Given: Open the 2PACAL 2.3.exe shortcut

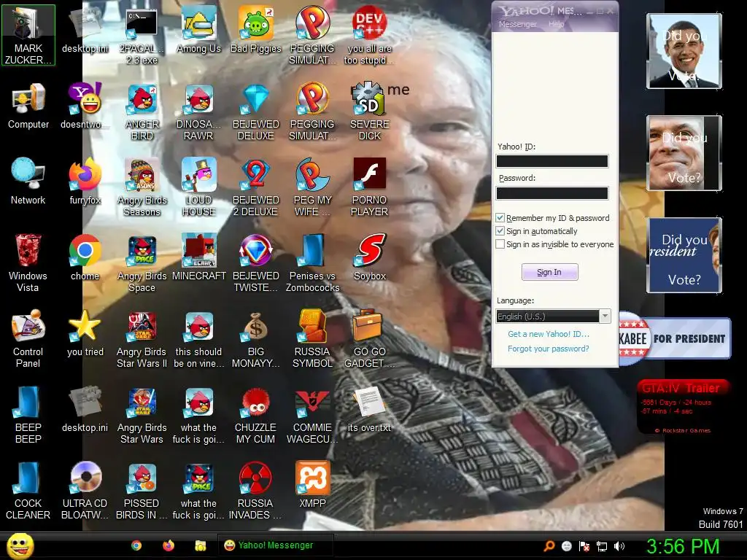Looking at the screenshot, I should pos(142,35).
